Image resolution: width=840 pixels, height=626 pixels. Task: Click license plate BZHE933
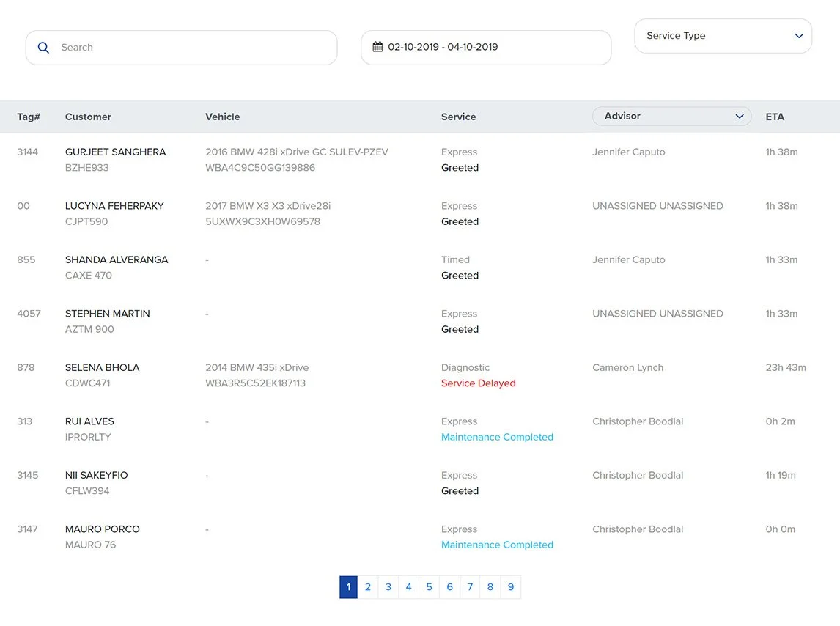(86, 168)
